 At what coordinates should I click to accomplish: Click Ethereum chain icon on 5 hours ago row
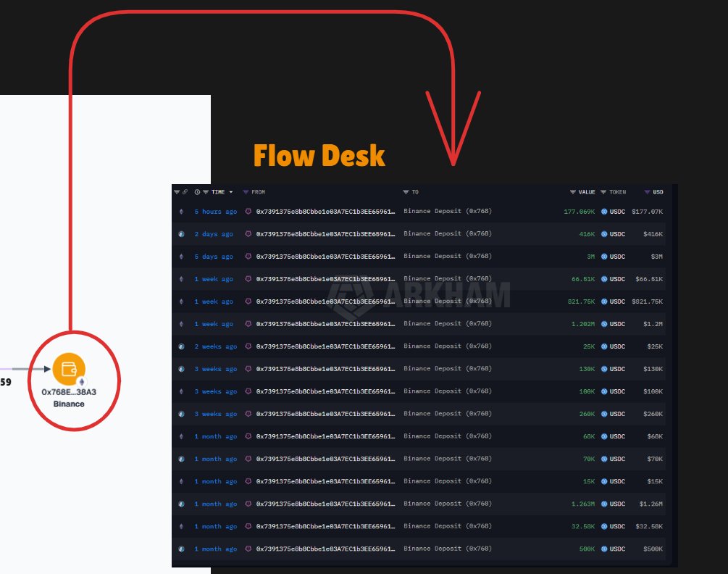click(x=182, y=212)
